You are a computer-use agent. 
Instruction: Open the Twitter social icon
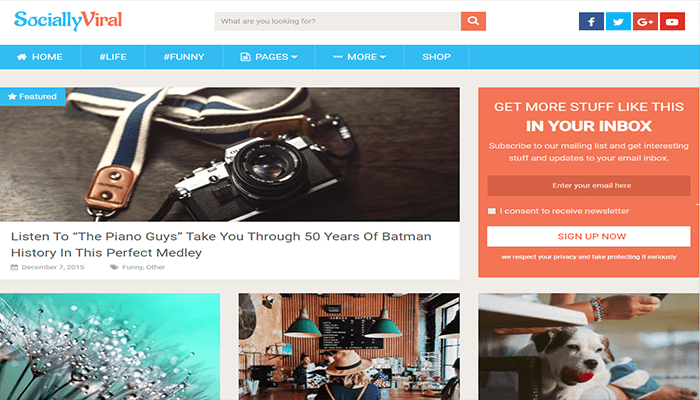pos(618,21)
